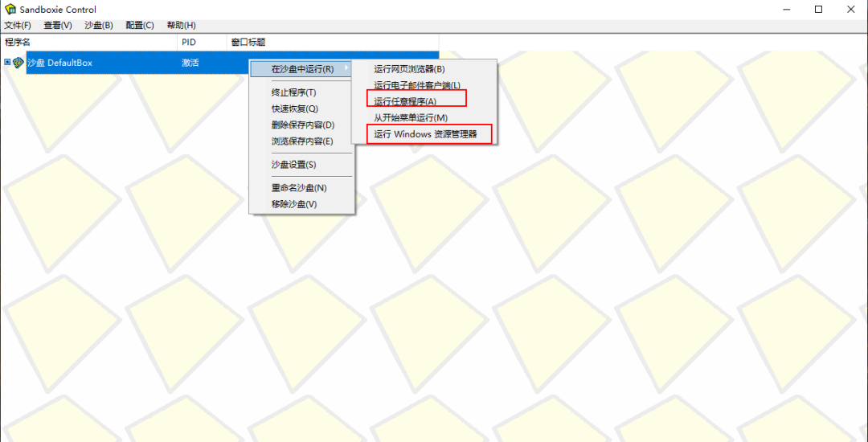
Task: Sort by the PID column header
Action: coord(190,42)
